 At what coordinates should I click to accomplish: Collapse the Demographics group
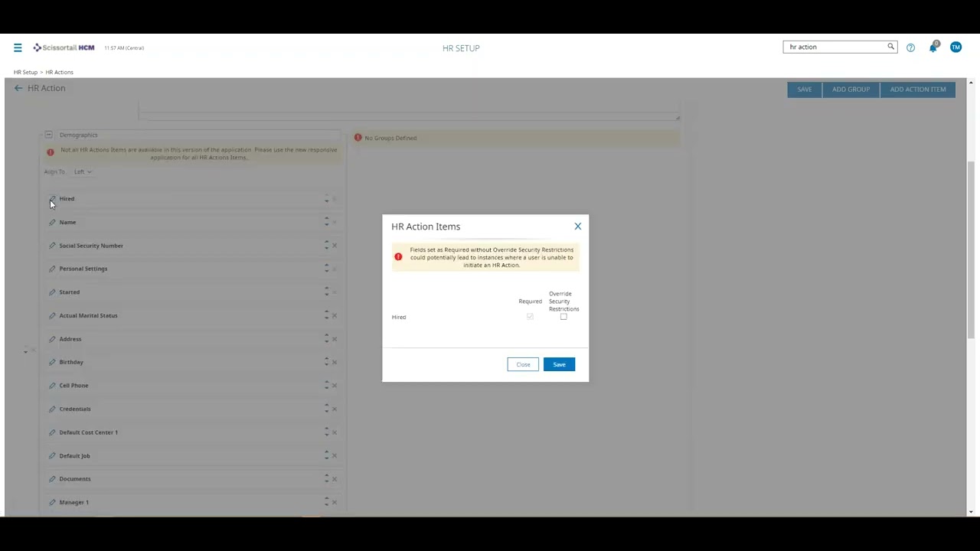point(48,135)
